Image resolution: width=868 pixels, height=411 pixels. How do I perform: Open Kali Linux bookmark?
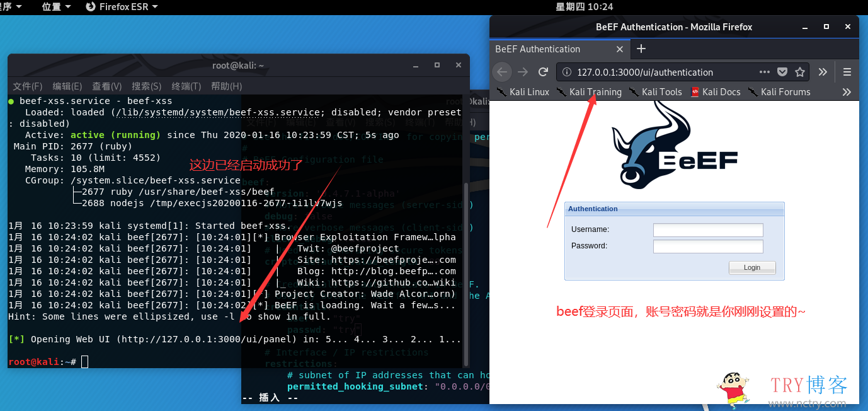click(x=523, y=92)
